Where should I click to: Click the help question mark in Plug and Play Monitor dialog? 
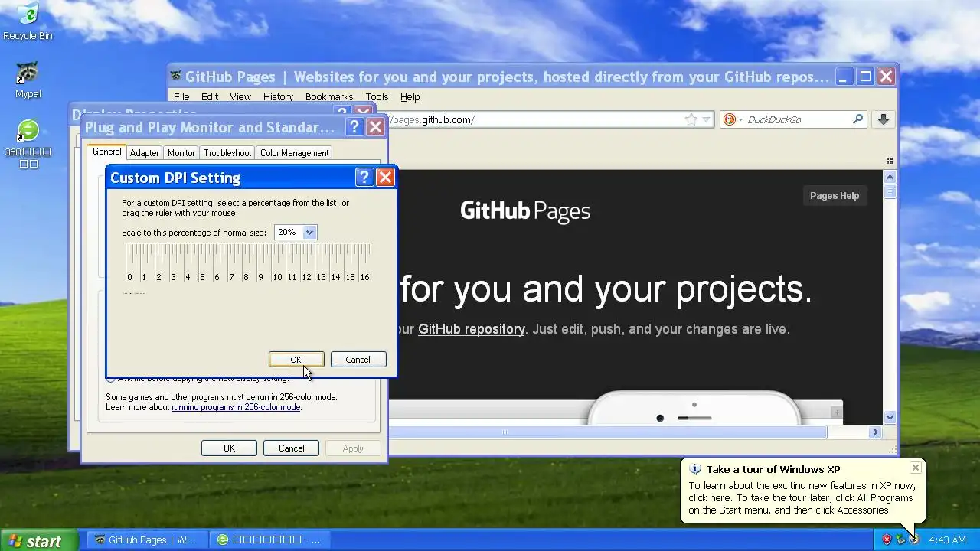click(x=354, y=127)
